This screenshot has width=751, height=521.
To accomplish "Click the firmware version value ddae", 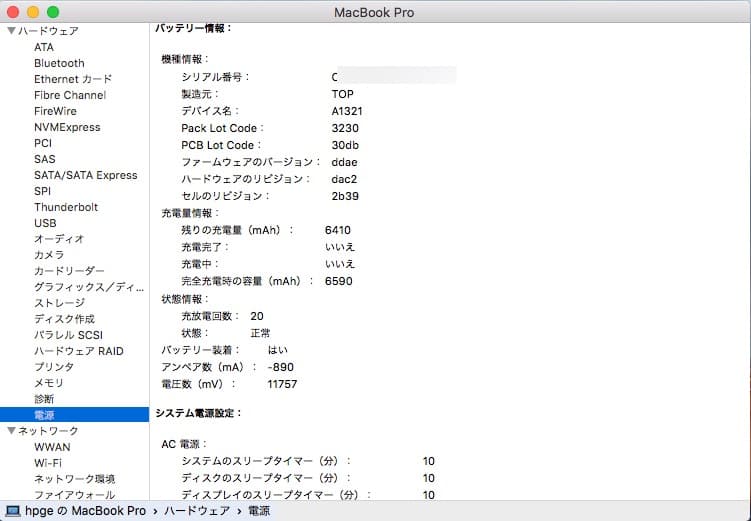I will coord(344,162).
